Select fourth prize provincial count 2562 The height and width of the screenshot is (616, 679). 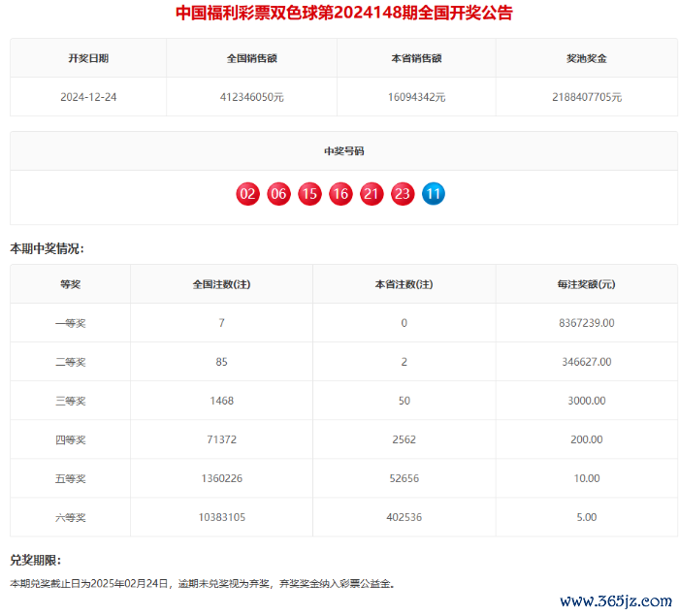click(x=404, y=439)
